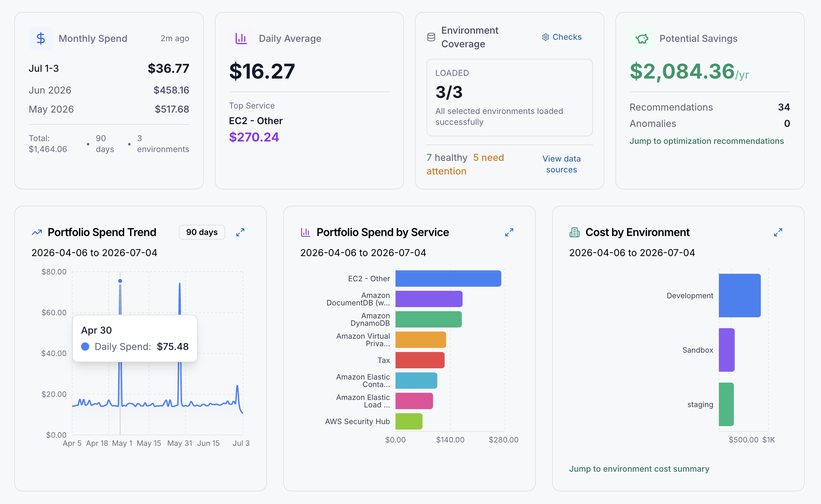Click the 7 healthy status text
This screenshot has width=821, height=504.
coord(447,157)
